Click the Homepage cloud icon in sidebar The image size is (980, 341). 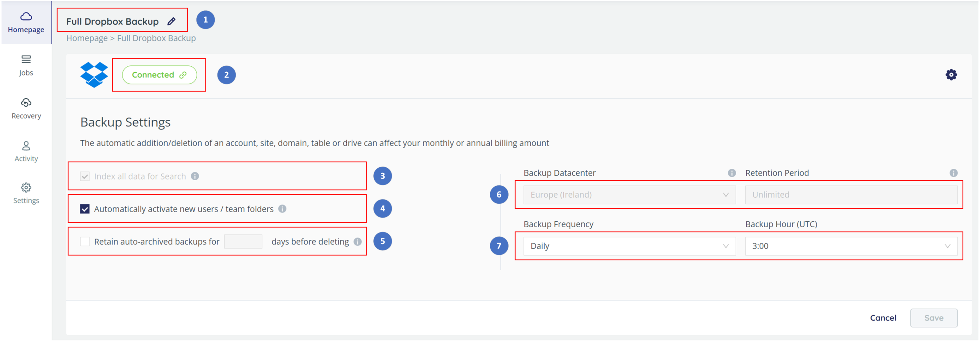tap(26, 16)
